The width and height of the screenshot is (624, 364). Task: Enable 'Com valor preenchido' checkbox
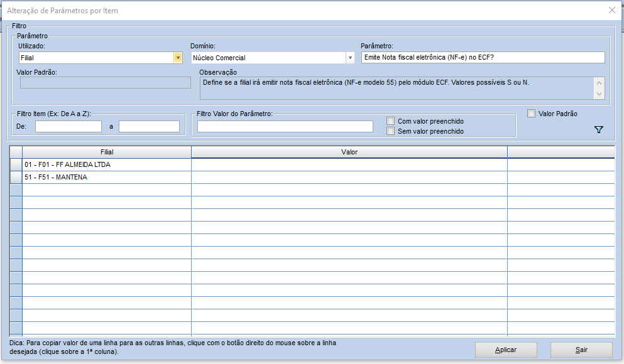pos(391,121)
